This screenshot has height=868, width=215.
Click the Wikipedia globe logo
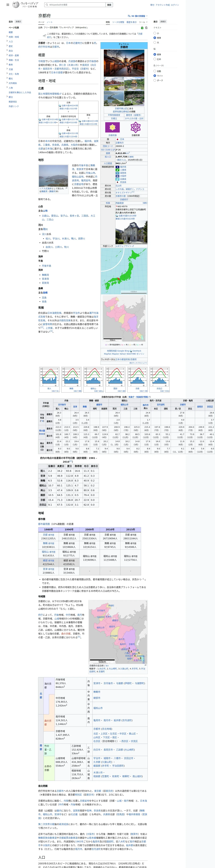tap(15, 5)
